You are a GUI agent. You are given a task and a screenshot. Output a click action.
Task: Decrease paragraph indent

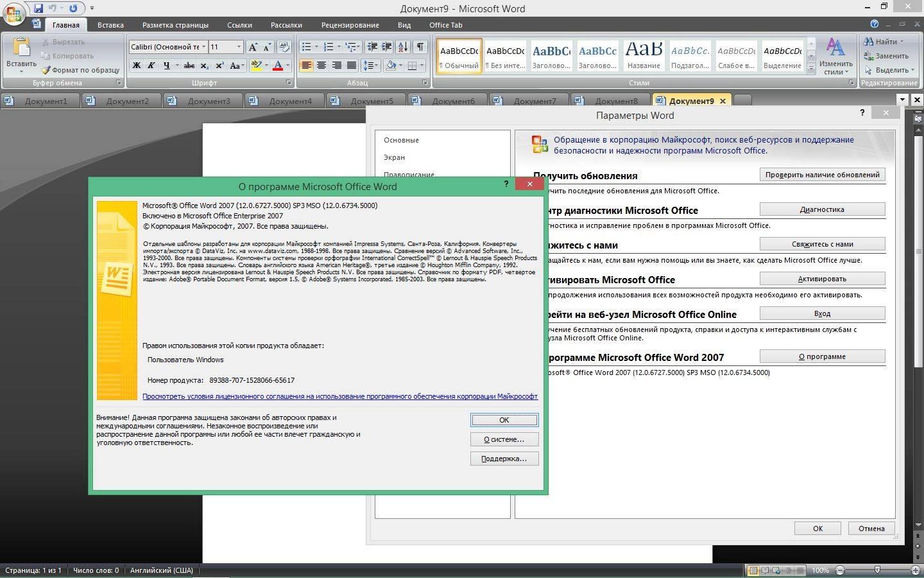point(372,47)
